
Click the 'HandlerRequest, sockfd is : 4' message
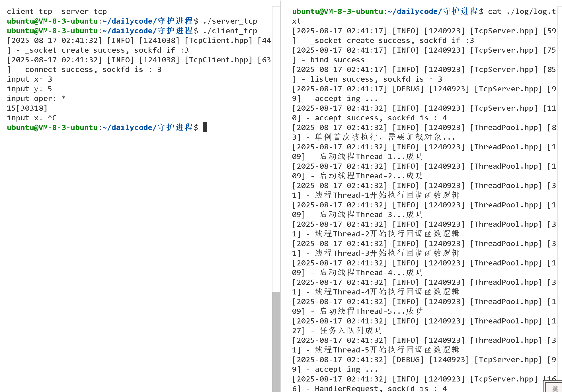(x=380, y=389)
